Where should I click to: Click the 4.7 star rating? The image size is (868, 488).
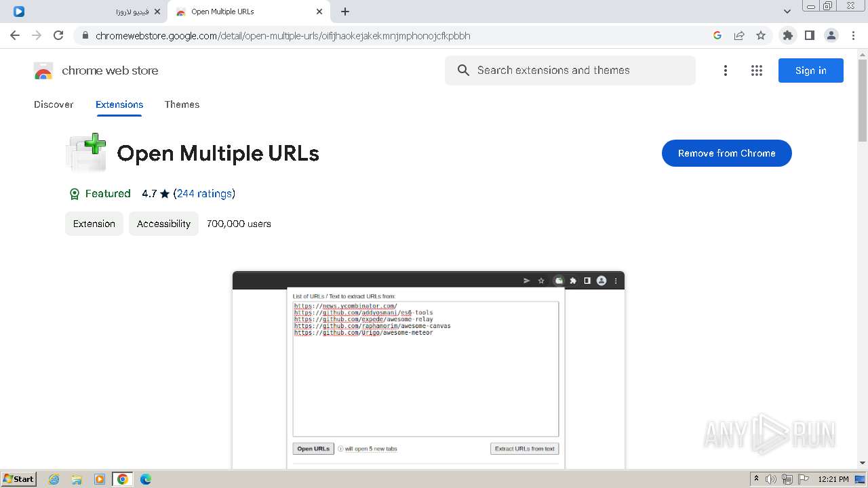coord(155,194)
